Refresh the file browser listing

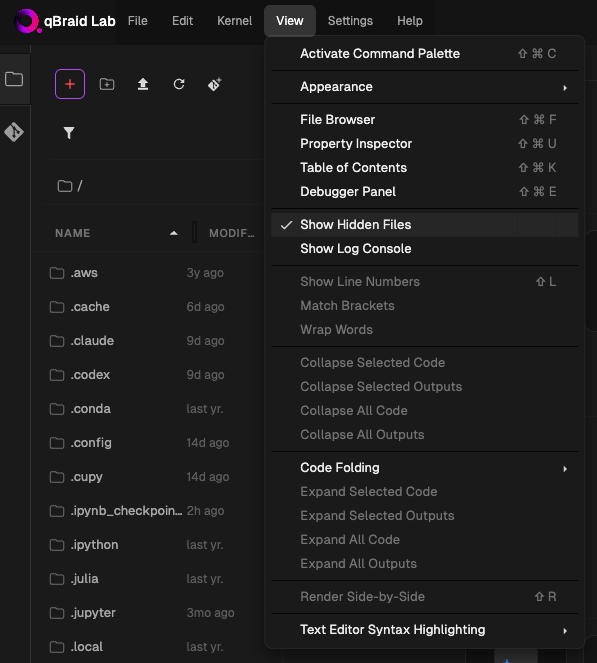(179, 84)
